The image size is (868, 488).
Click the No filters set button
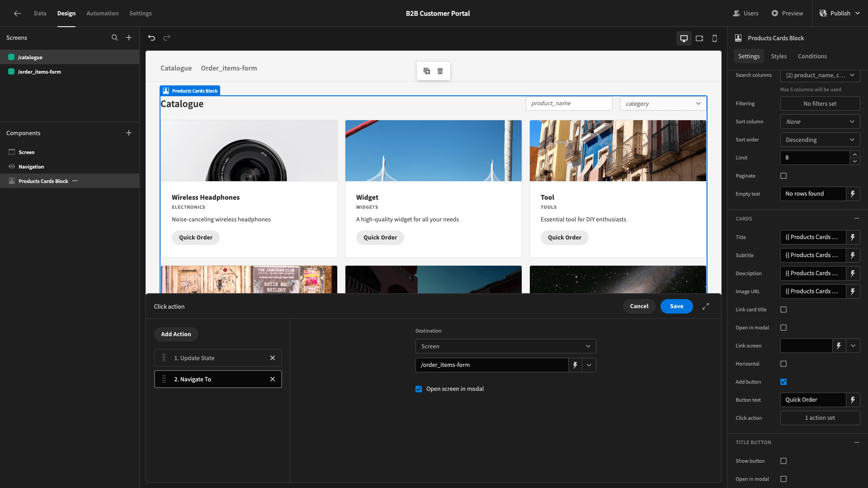(x=820, y=103)
